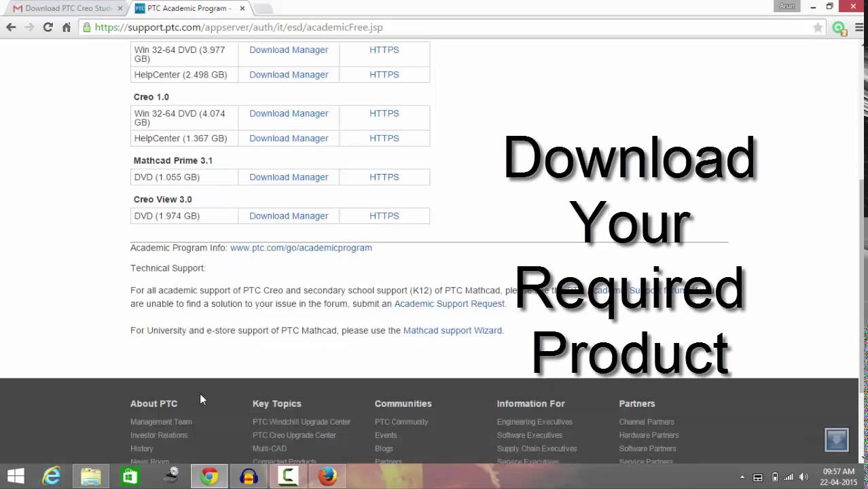Open Channel Partners footer link
This screenshot has height=489, width=868.
point(647,422)
